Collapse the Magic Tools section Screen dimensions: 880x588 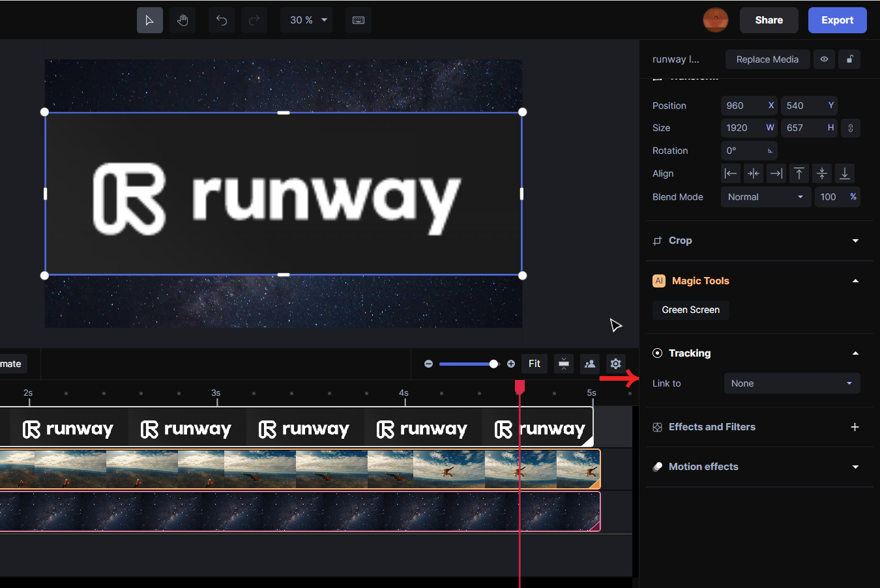pyautogui.click(x=855, y=281)
